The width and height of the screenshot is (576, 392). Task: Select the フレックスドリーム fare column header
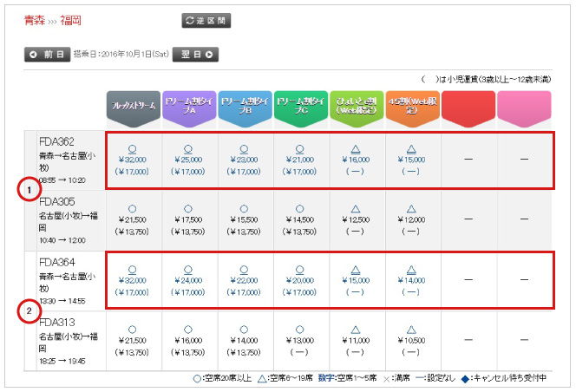click(x=134, y=109)
